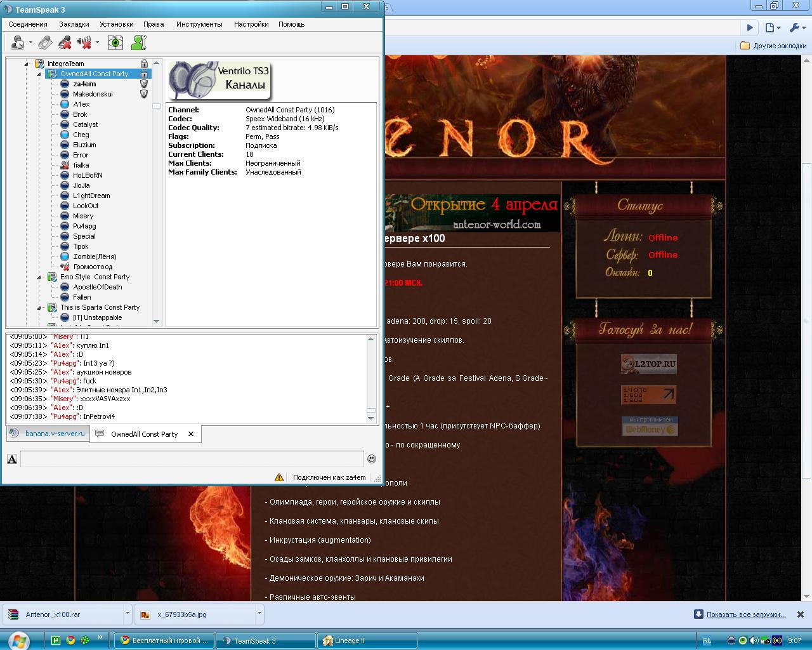Viewport: 812px width, 650px height.
Task: Select user Makedonskui status icon
Action: (x=65, y=94)
